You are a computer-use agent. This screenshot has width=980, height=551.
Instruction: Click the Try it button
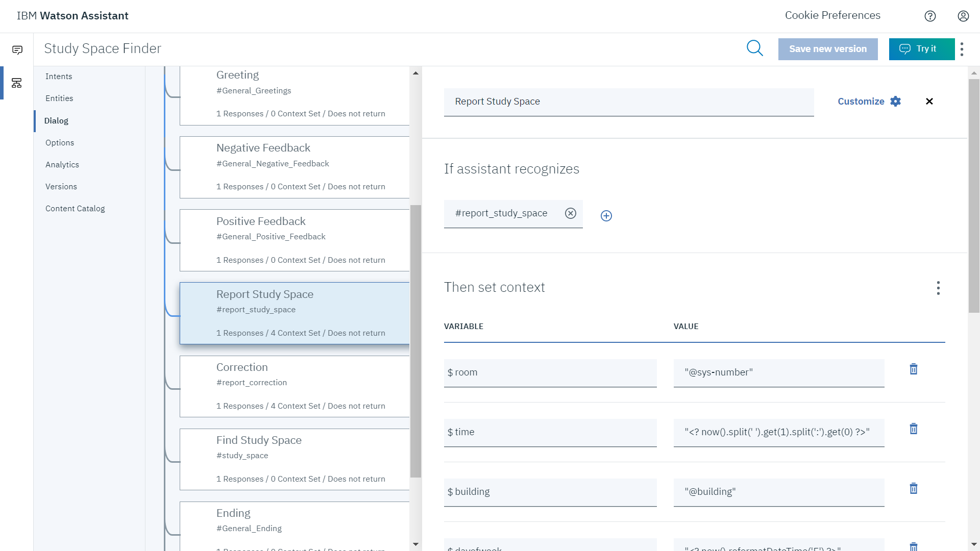click(x=921, y=49)
